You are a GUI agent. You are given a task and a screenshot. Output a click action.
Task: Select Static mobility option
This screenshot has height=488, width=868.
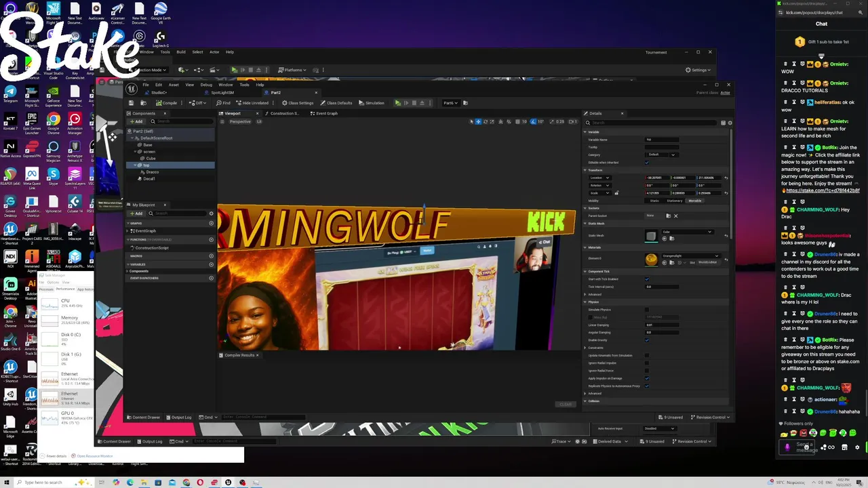coord(654,201)
